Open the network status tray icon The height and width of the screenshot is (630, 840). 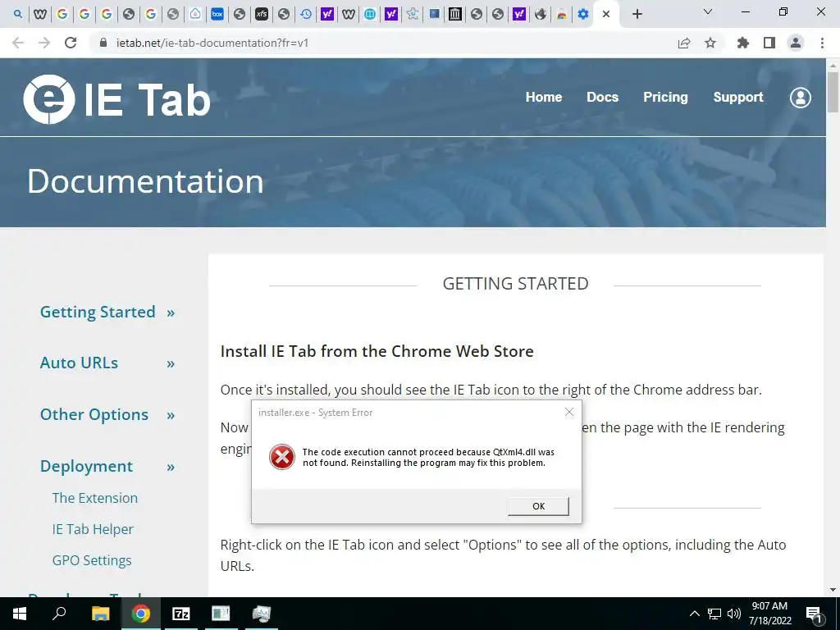[x=714, y=614]
